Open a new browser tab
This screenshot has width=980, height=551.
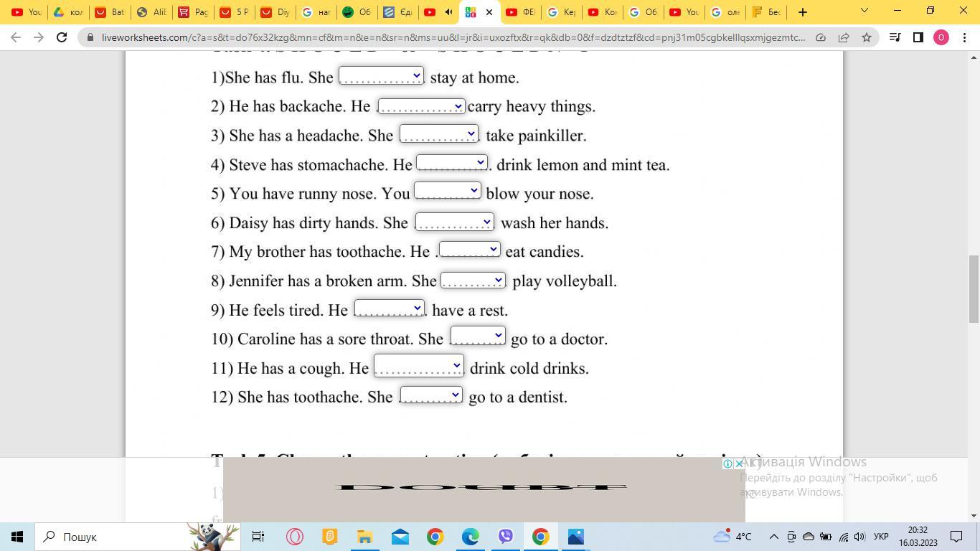pyautogui.click(x=803, y=12)
